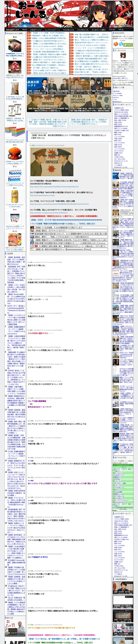Click reply anchor >>49 in post 52
This screenshot has width=138, height=644.
click(x=31, y=500)
